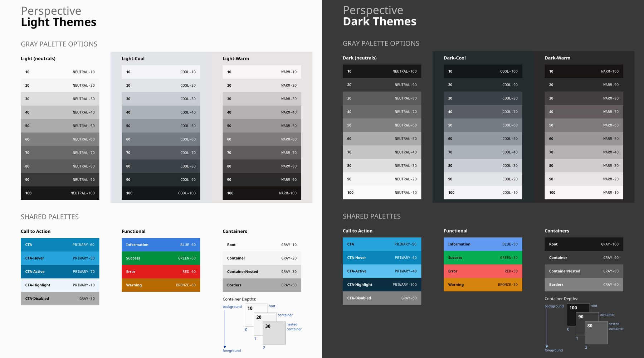Image resolution: width=644 pixels, height=358 pixels.
Task: Click the depth box labeled 10 in light diagram
Action: [x=256, y=309]
